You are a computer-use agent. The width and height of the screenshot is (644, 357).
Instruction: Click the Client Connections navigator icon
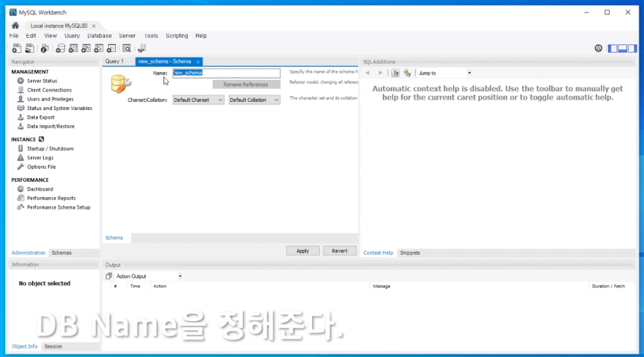point(20,90)
